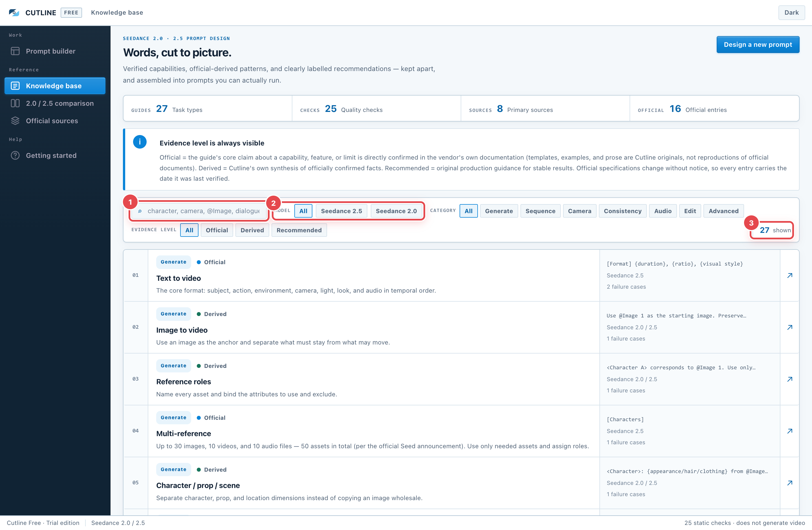812x530 pixels.
Task: Click the 16 Official entries stat
Action: pos(714,109)
